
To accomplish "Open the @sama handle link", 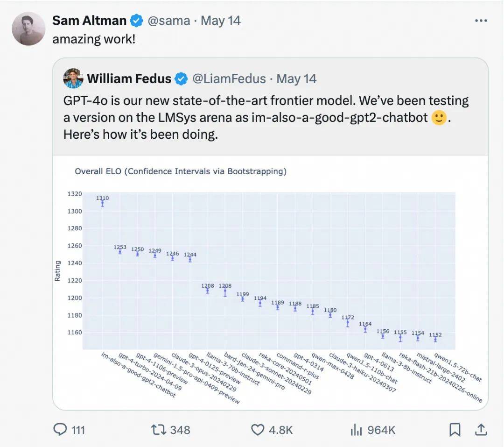I will point(169,21).
